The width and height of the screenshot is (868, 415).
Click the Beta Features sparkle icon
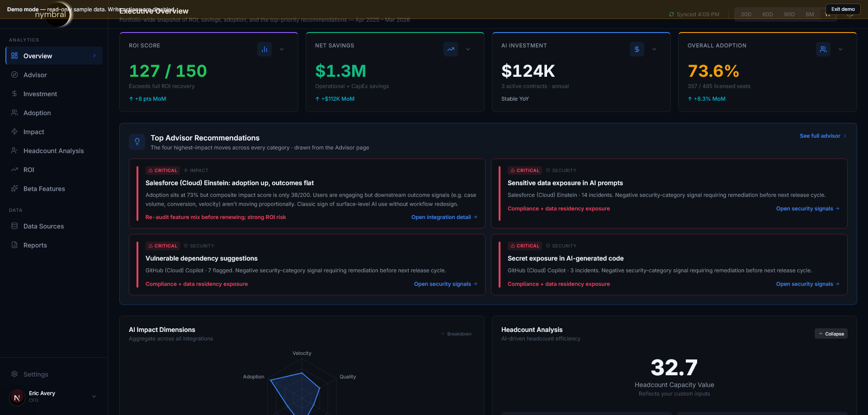[14, 188]
